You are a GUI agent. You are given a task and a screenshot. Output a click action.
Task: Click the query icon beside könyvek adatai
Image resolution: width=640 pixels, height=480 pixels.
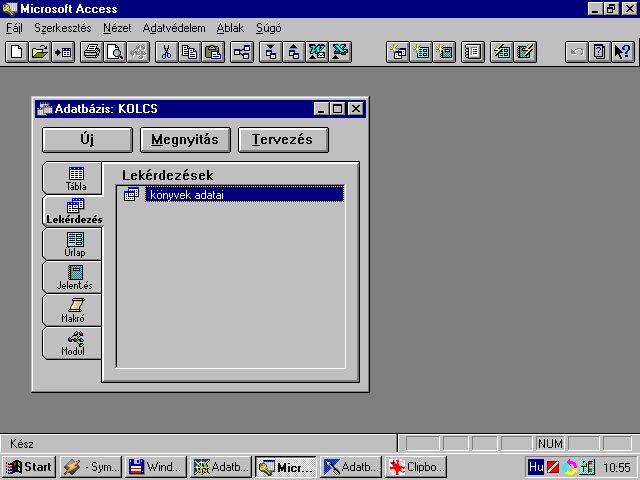point(131,194)
